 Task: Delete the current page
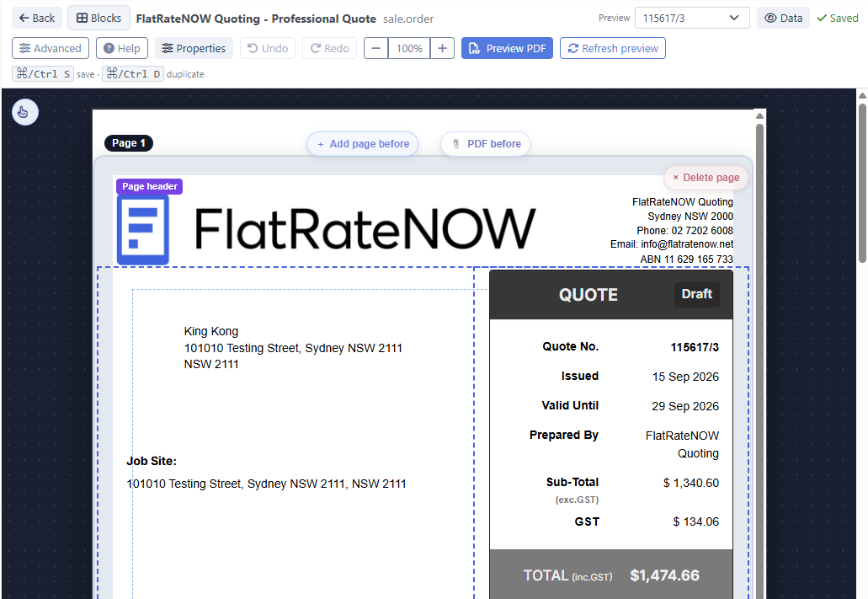point(706,178)
